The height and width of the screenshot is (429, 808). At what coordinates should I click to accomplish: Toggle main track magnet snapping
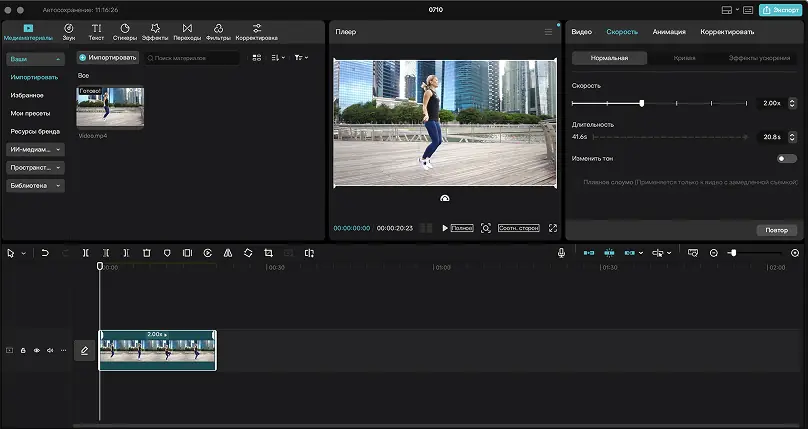pos(588,253)
